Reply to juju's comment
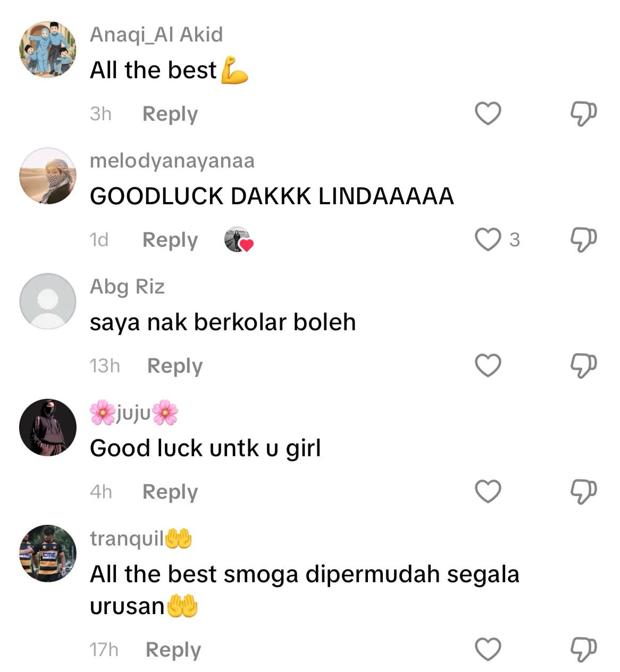 170,492
